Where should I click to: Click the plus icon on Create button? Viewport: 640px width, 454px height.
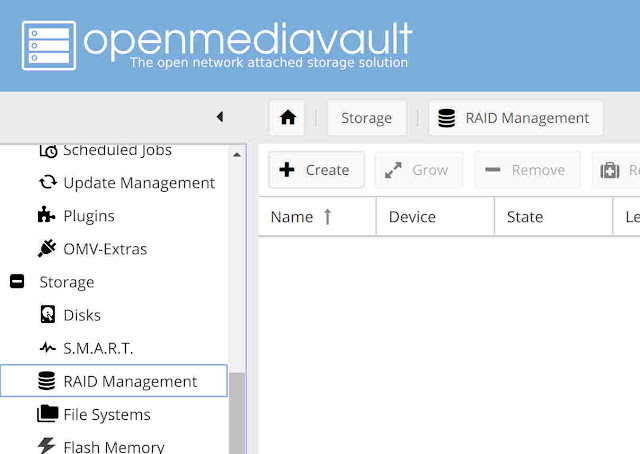(x=287, y=169)
